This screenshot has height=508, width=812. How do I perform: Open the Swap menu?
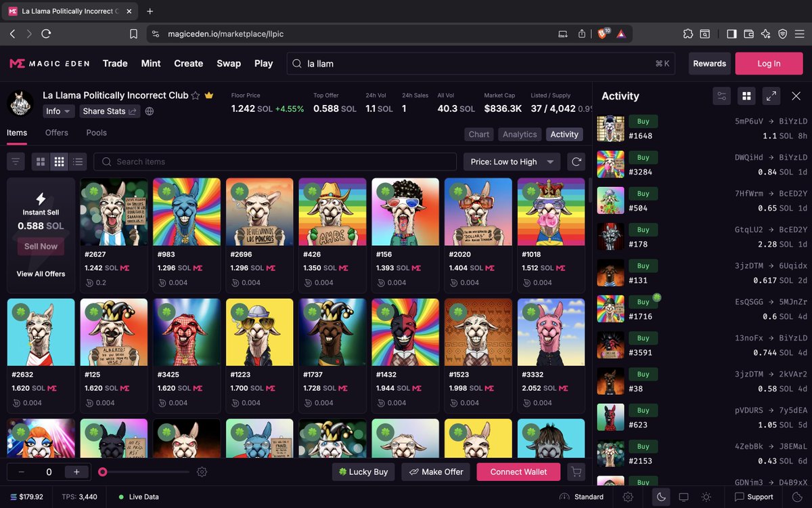pos(229,63)
